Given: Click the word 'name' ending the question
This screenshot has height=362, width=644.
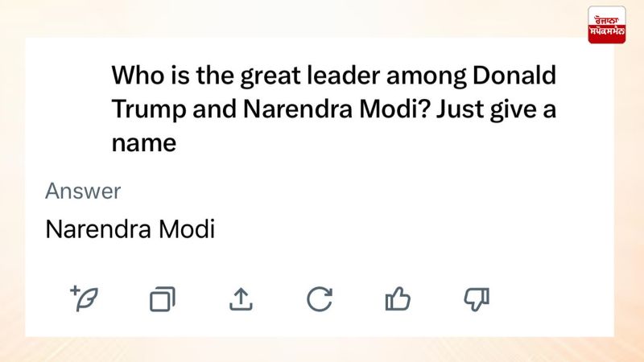Looking at the screenshot, I should pos(143,144).
